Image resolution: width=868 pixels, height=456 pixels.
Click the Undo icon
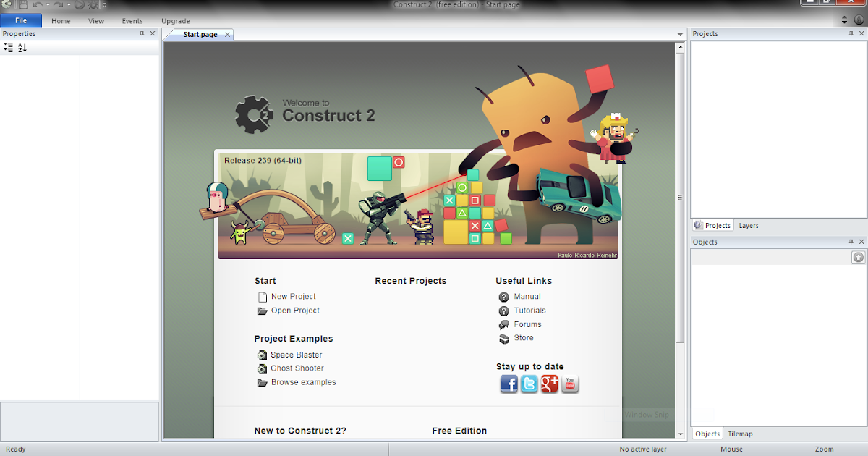[x=38, y=4]
